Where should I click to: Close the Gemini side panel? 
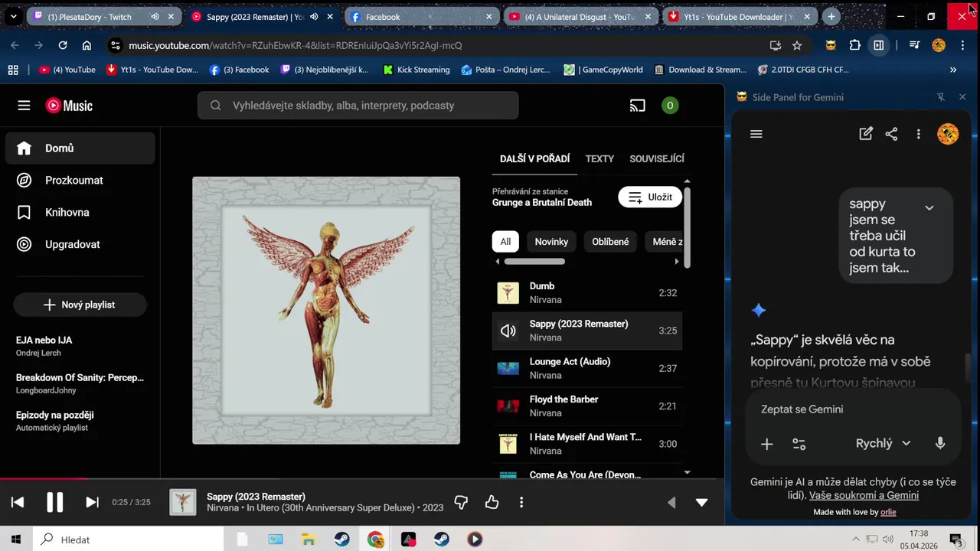(962, 97)
